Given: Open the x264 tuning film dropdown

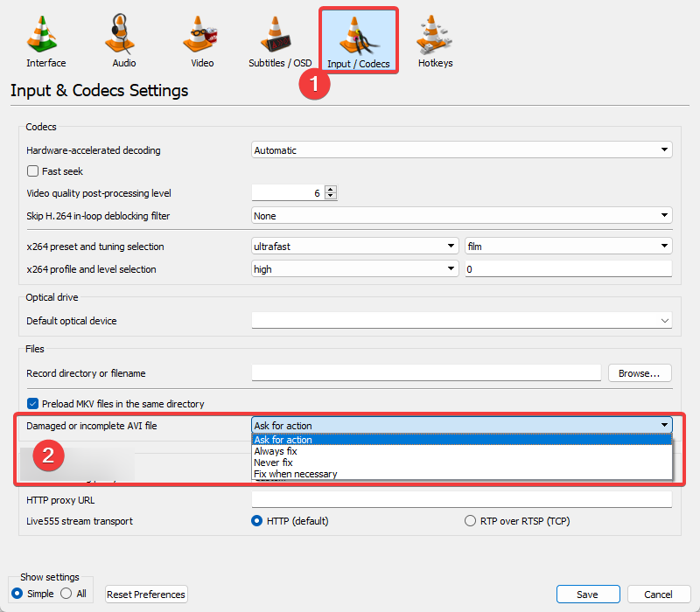Looking at the screenshot, I should click(568, 247).
